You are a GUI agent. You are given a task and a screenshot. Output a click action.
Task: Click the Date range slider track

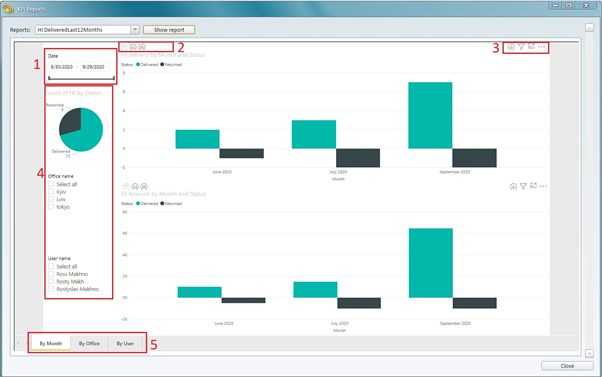81,78
